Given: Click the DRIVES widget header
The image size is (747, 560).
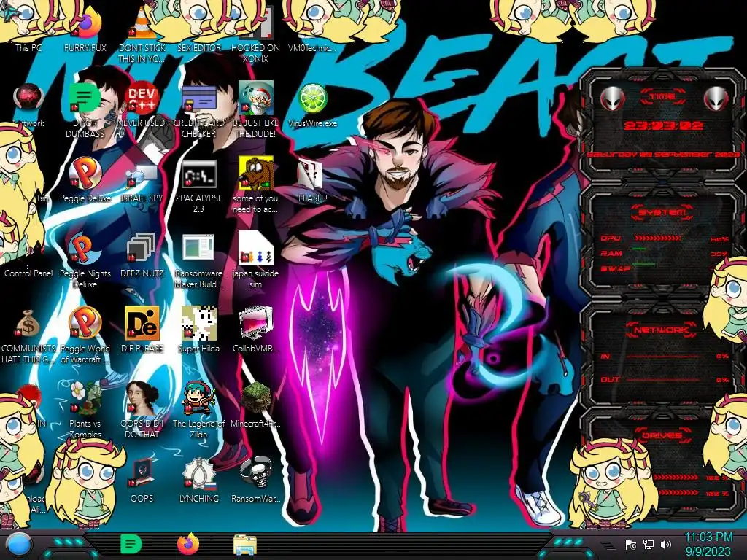Looking at the screenshot, I should tap(662, 435).
